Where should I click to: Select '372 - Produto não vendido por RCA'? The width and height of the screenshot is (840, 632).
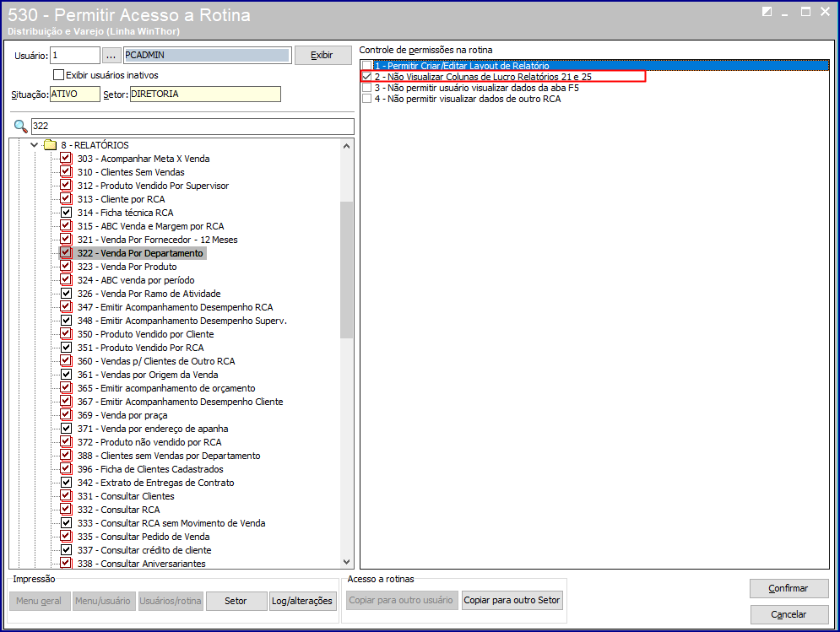(x=149, y=442)
